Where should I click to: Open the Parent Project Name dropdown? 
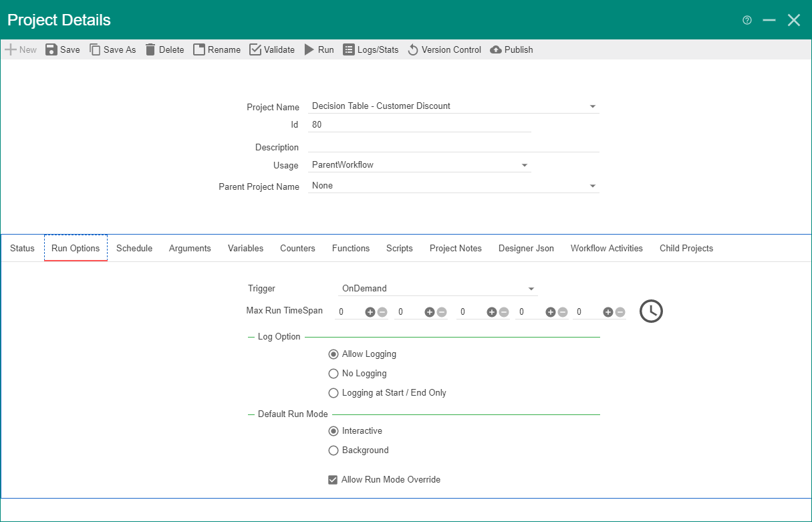tap(593, 186)
